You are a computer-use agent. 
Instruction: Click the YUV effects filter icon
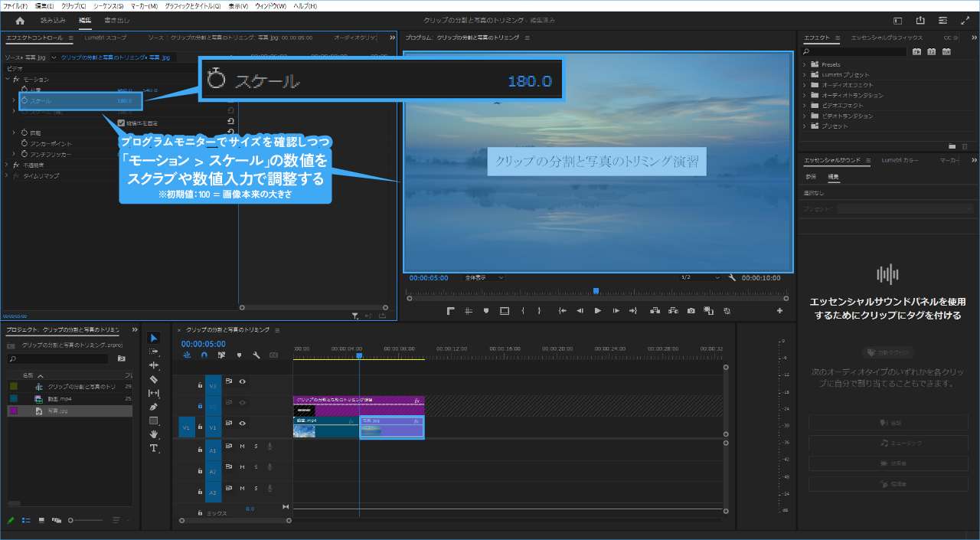(x=947, y=51)
